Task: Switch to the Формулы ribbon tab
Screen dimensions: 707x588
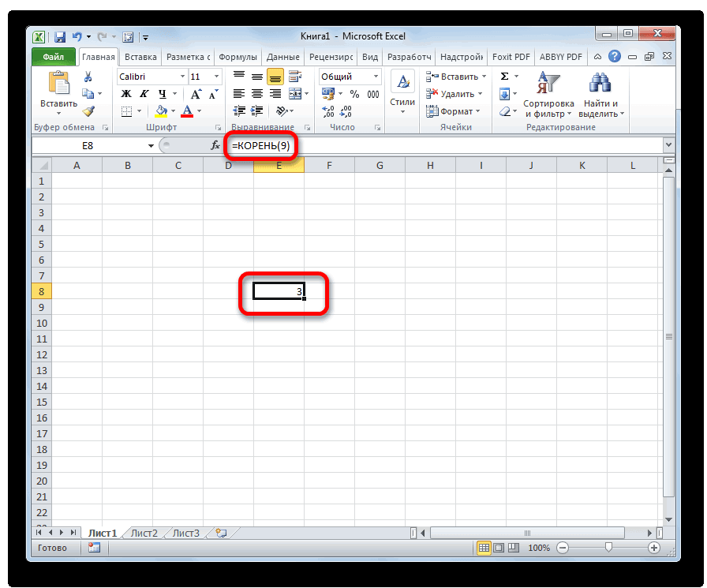Action: [238, 57]
